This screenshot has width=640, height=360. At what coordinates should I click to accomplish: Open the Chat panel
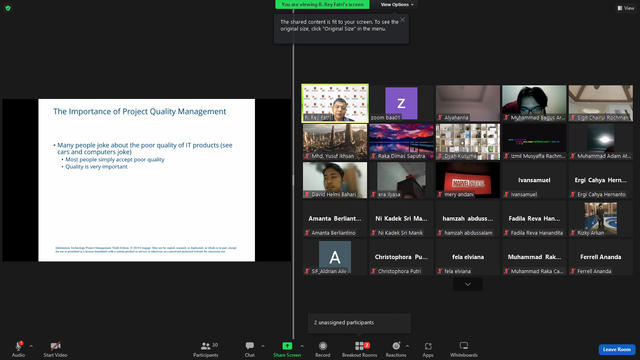click(x=249, y=349)
